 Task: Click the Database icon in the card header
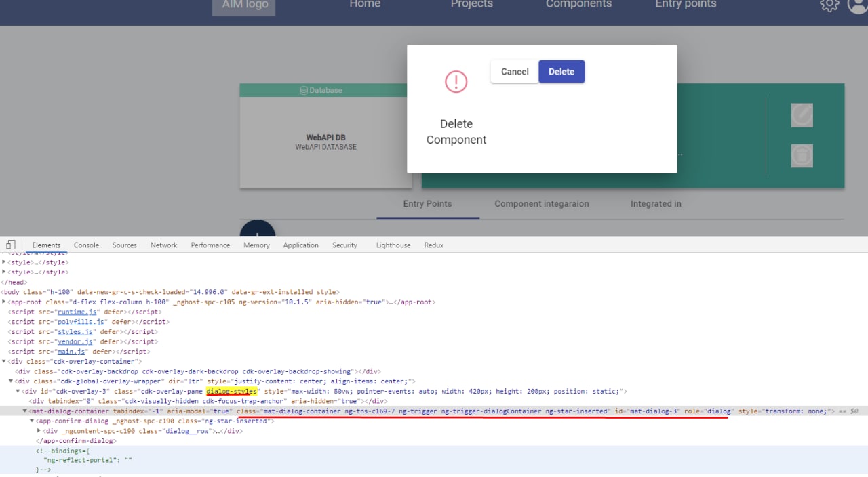pyautogui.click(x=304, y=90)
